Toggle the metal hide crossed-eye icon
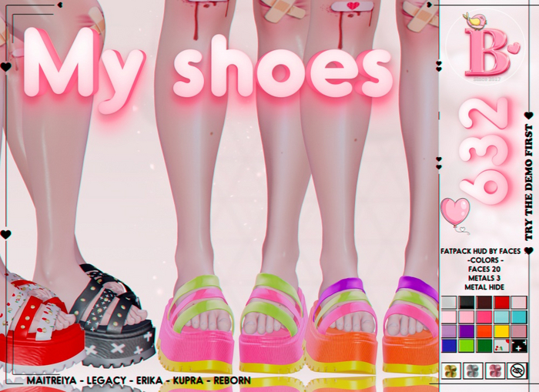 point(517,370)
